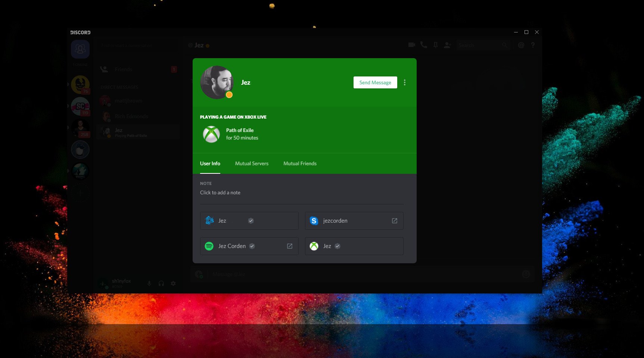The height and width of the screenshot is (358, 644).
Task: Click the Skype icon for jezcorden
Action: [x=314, y=221]
